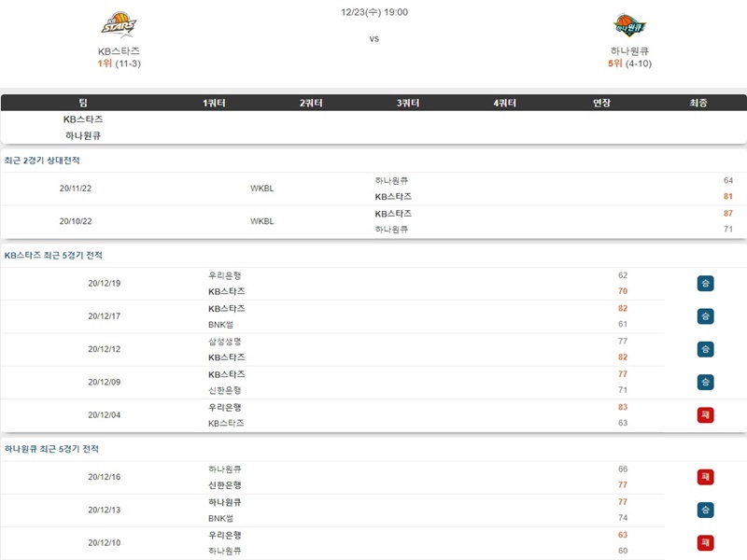
Task: Click the 20/12/10 game date
Action: (x=105, y=543)
